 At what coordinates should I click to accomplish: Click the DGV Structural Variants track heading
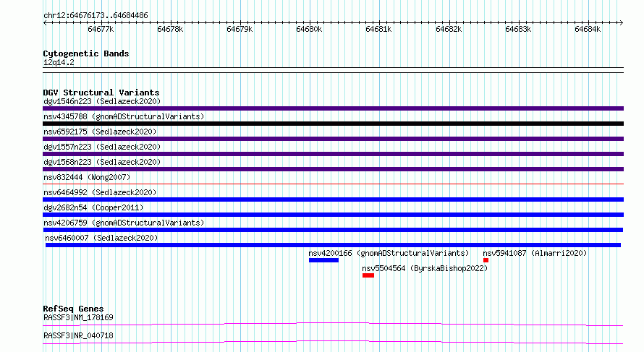(x=101, y=93)
